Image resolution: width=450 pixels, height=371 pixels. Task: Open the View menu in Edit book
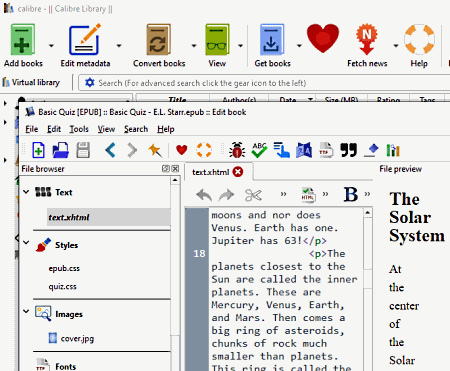[106, 129]
